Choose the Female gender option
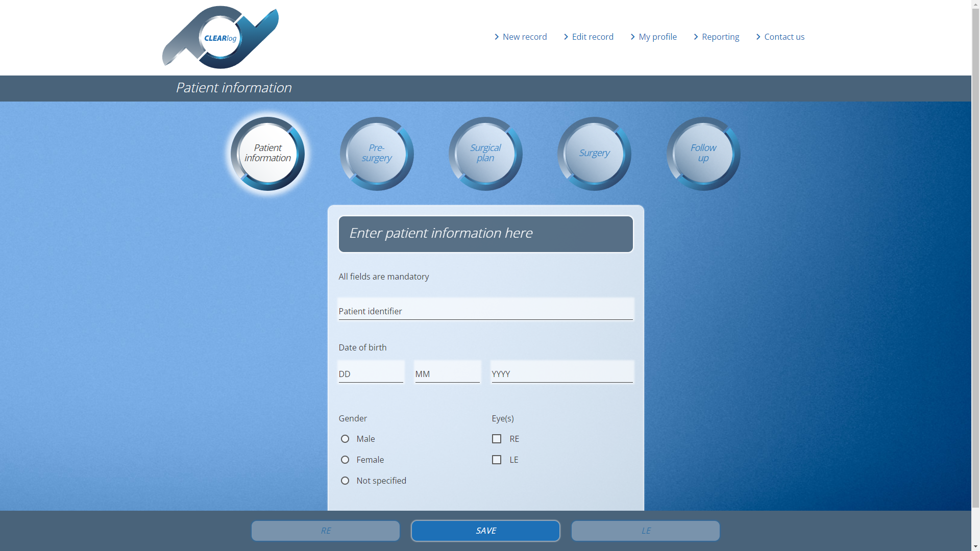Image resolution: width=980 pixels, height=551 pixels. pyautogui.click(x=345, y=460)
